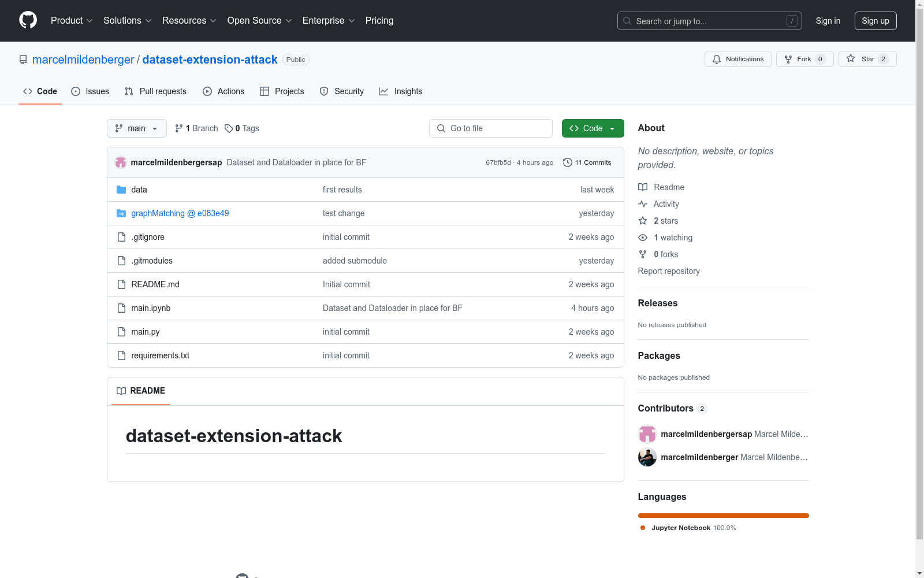Open the green Code dropdown button
This screenshot has width=924, height=578.
click(593, 128)
